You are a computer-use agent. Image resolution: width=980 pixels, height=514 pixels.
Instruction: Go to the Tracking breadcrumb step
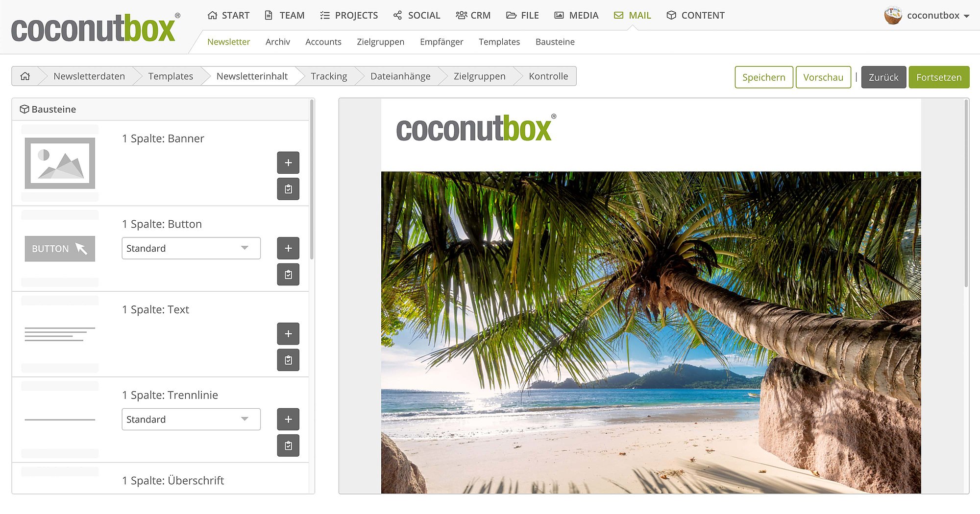329,76
